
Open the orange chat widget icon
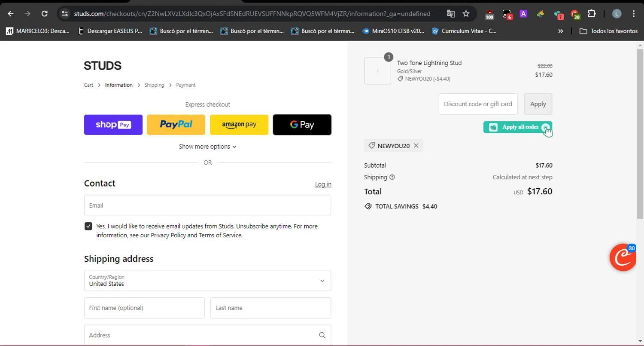[x=623, y=257]
